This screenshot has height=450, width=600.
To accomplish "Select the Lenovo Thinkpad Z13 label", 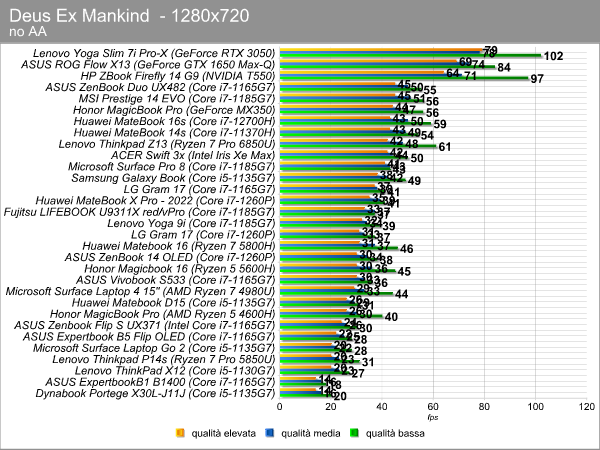I will [x=167, y=144].
